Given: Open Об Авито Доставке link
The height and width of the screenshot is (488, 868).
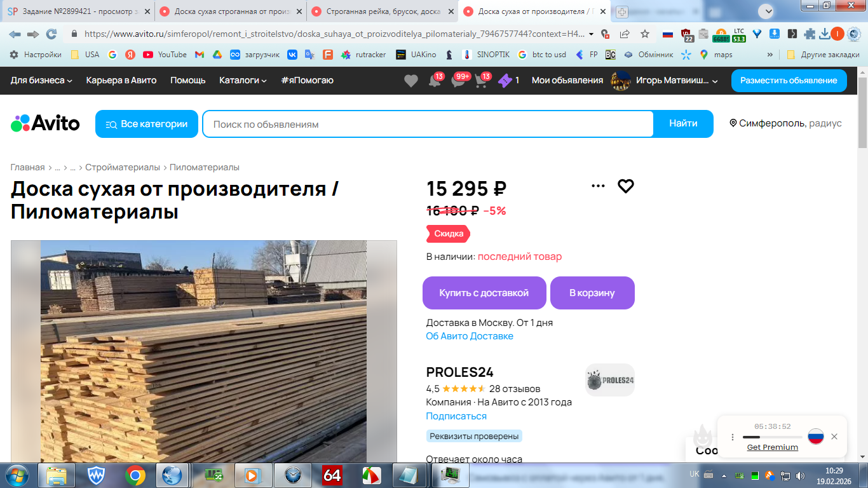Looking at the screenshot, I should (x=470, y=336).
